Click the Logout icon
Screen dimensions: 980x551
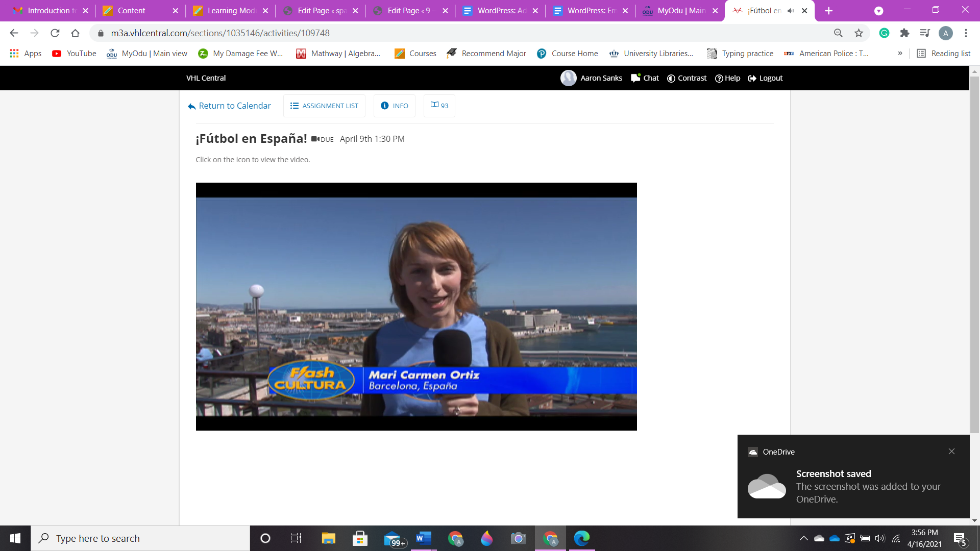point(752,78)
